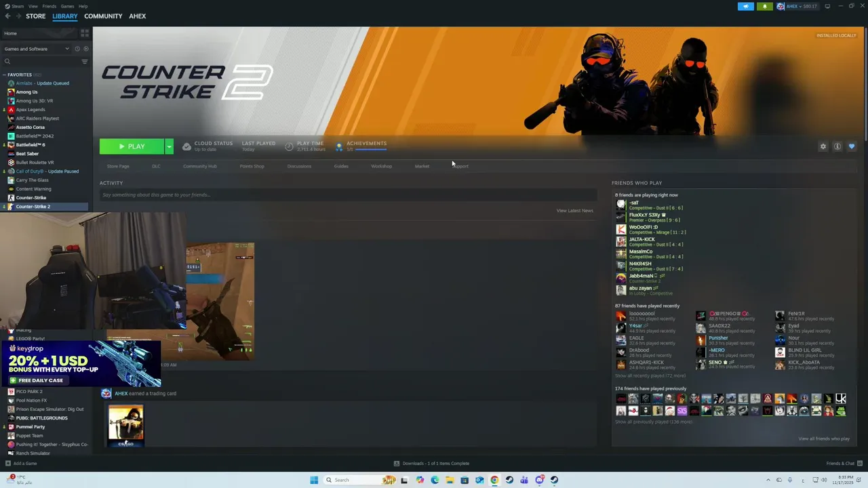
Task: Open the Store Page link
Action: [118, 166]
